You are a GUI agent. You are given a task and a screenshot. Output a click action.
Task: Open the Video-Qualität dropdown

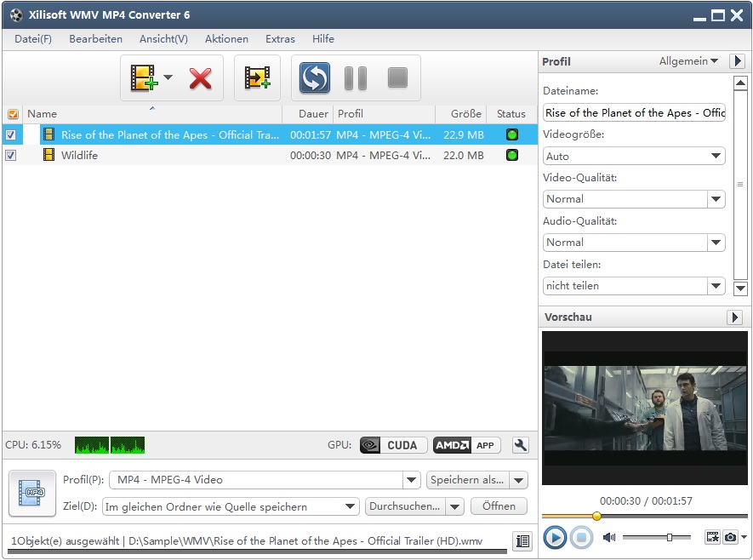[x=716, y=199]
